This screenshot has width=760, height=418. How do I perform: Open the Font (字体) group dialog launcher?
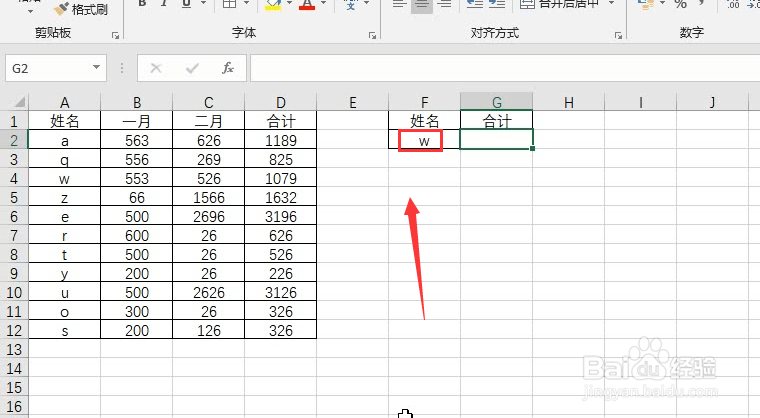pyautogui.click(x=372, y=35)
